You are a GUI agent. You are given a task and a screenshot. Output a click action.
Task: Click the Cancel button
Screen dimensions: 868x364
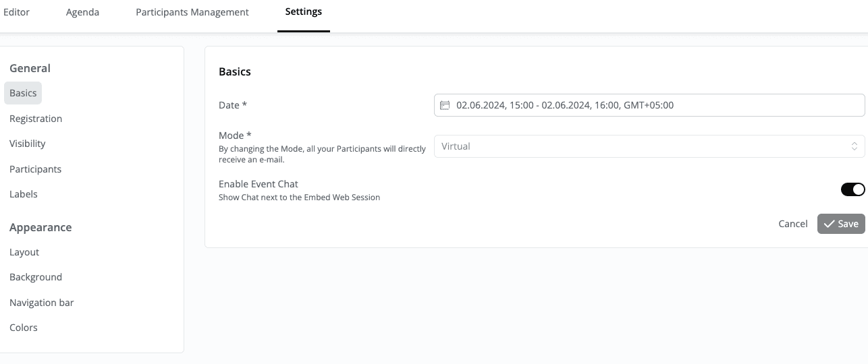(792, 224)
